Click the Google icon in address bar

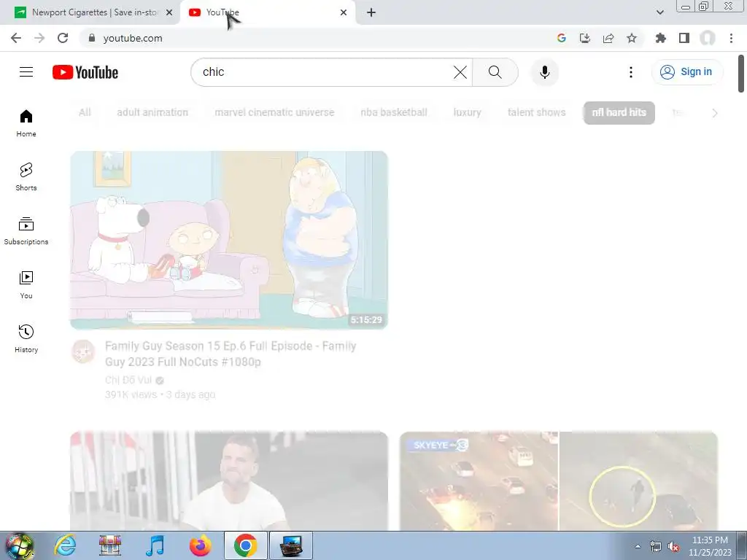pyautogui.click(x=561, y=38)
